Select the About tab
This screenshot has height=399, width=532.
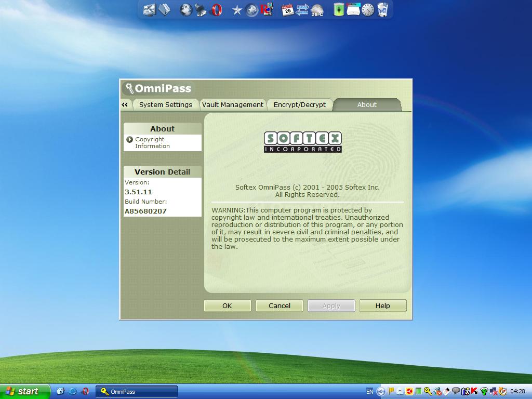367,105
